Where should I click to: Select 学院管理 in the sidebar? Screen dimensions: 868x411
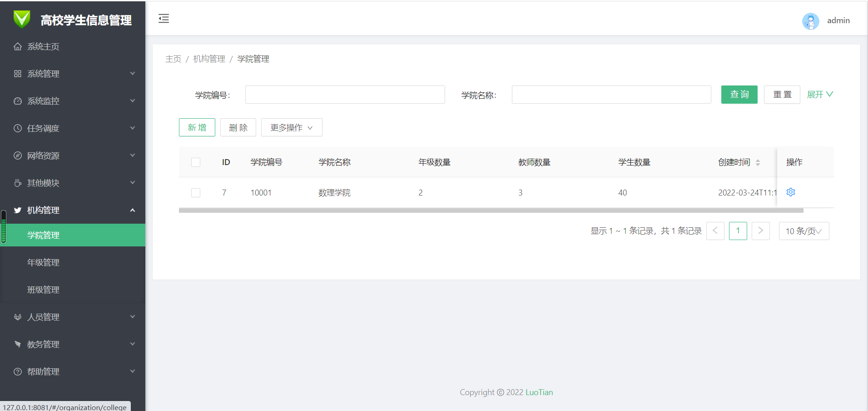pyautogui.click(x=73, y=235)
